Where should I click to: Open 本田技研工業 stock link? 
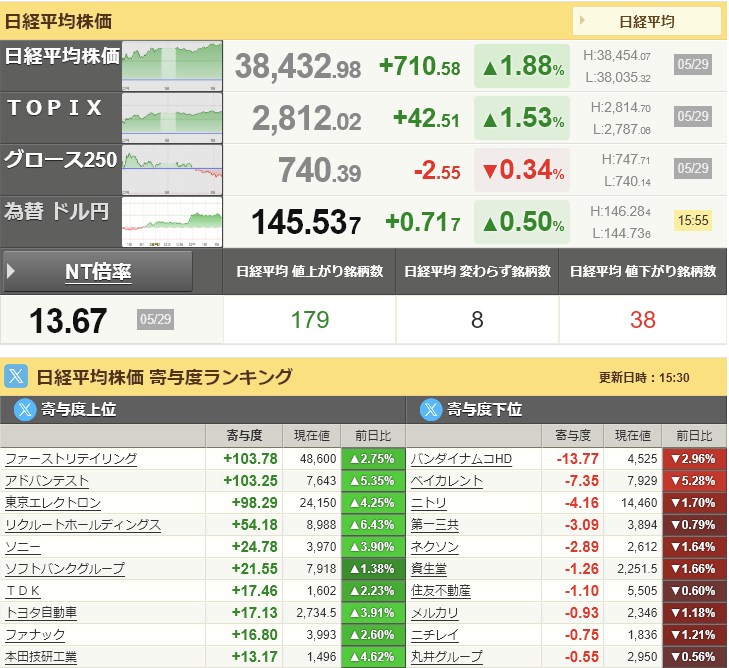(41, 657)
